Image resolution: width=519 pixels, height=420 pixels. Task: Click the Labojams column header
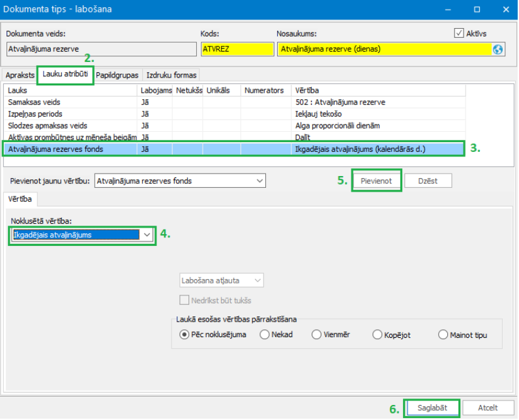[x=155, y=91]
